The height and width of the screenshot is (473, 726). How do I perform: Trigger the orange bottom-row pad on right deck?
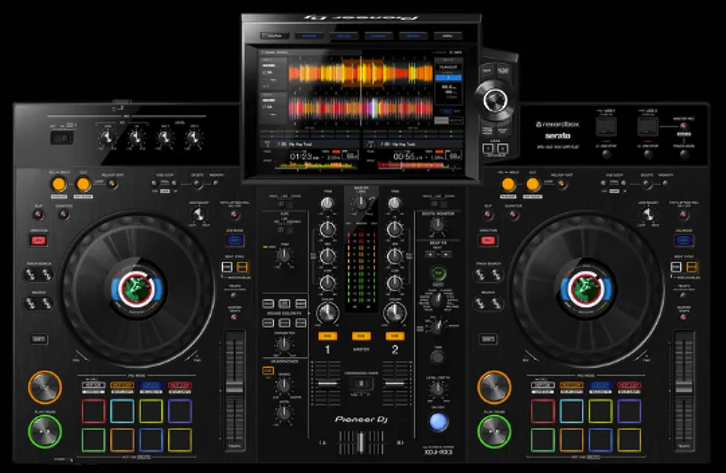pyautogui.click(x=571, y=440)
